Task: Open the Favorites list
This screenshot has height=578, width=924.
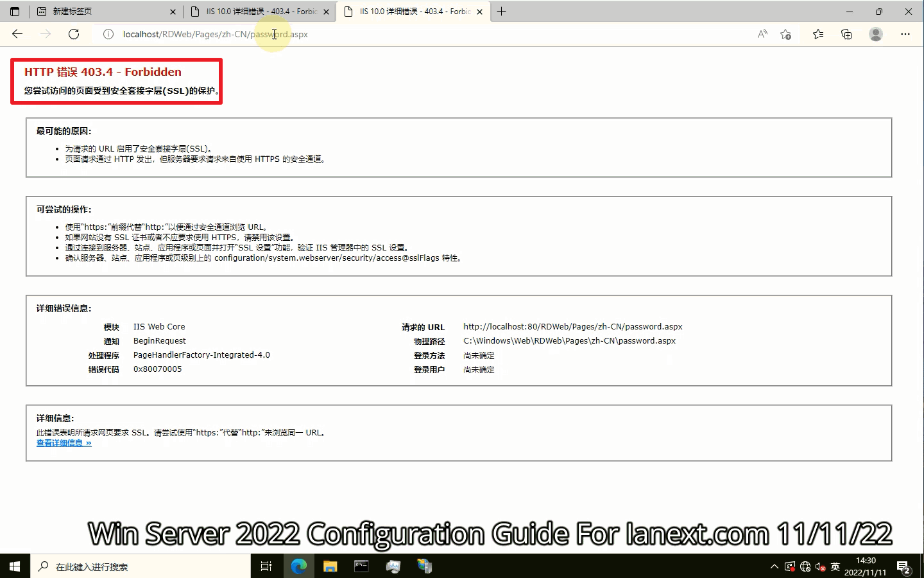Action: coord(818,34)
